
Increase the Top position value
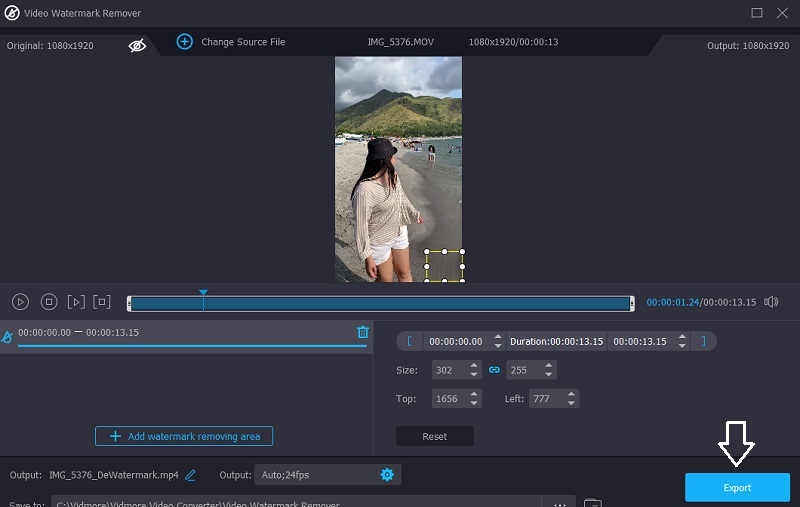coord(474,394)
